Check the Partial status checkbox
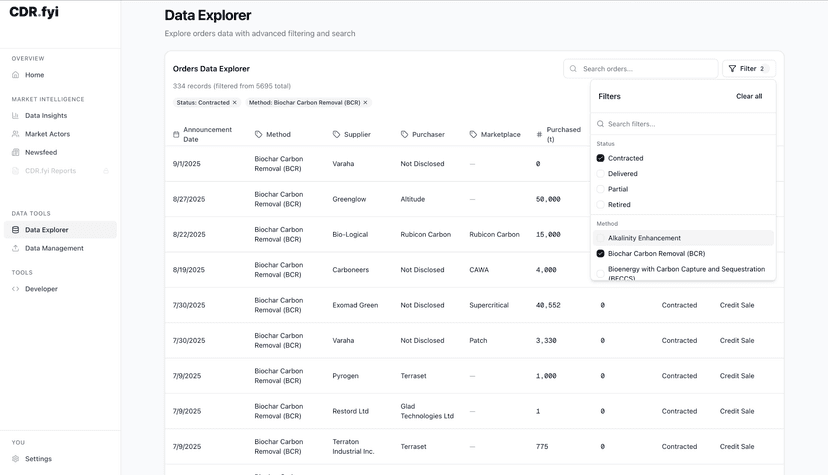This screenshot has width=828, height=475. tap(600, 189)
